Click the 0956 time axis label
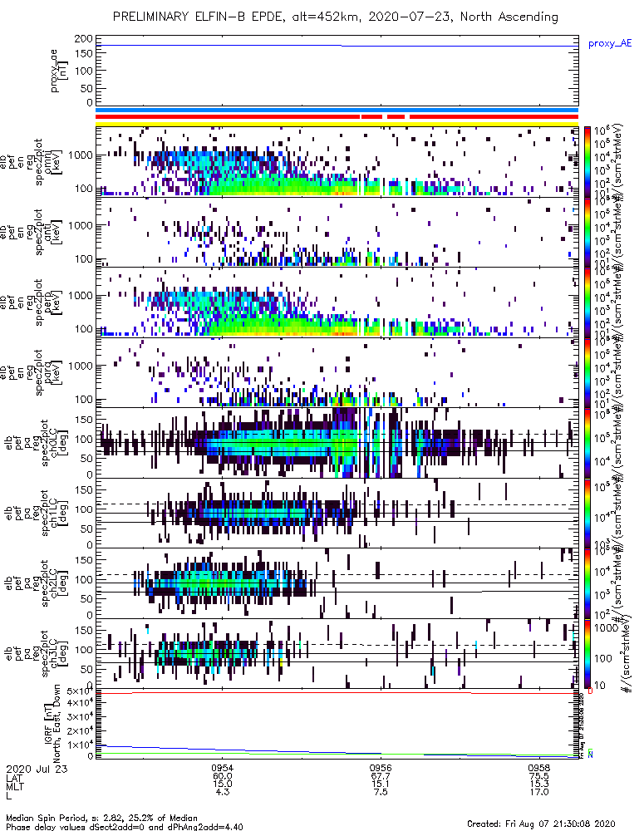Screen dimensions: 644x831 381,768
